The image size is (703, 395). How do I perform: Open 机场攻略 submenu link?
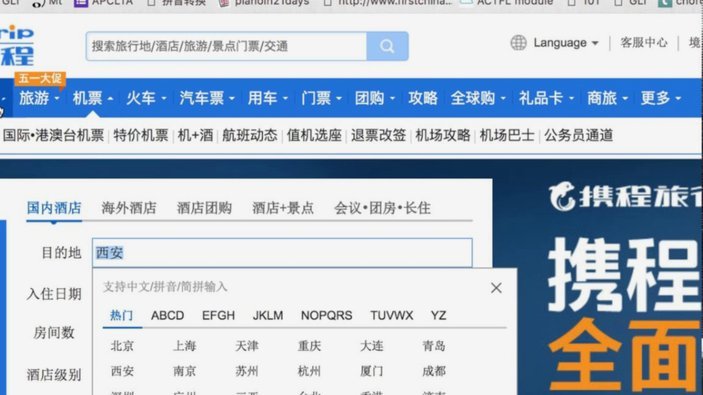pos(443,135)
